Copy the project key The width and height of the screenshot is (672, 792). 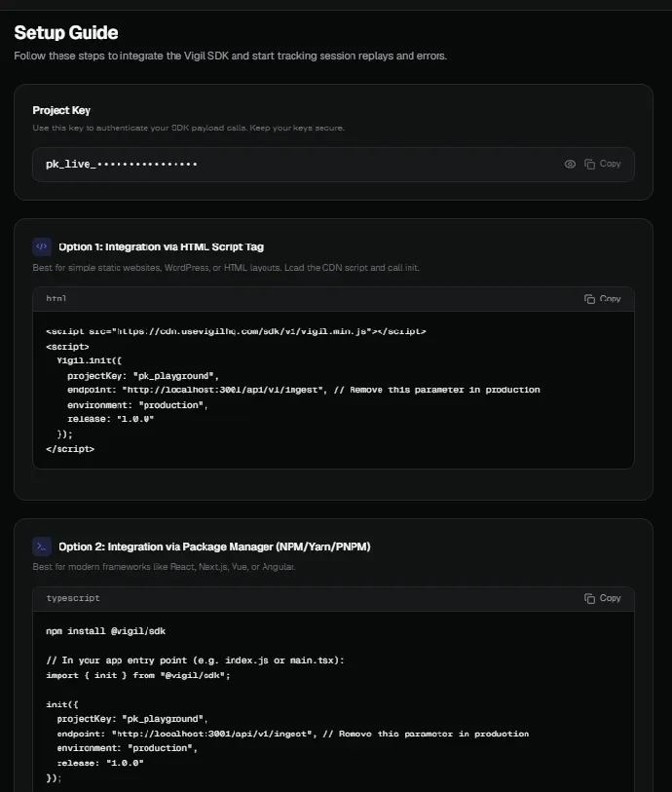[602, 165]
